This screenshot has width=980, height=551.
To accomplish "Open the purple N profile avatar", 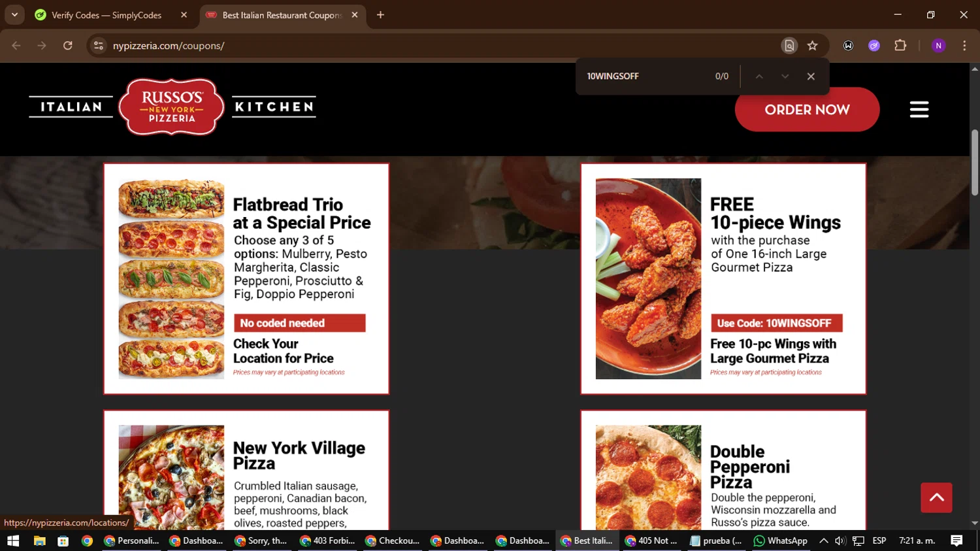I will (938, 46).
